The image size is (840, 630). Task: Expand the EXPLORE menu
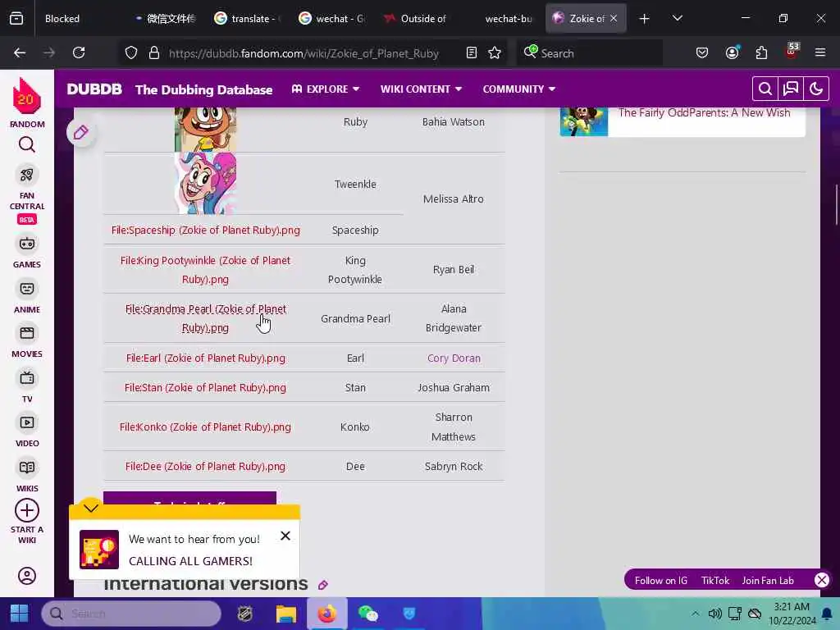[x=325, y=89]
